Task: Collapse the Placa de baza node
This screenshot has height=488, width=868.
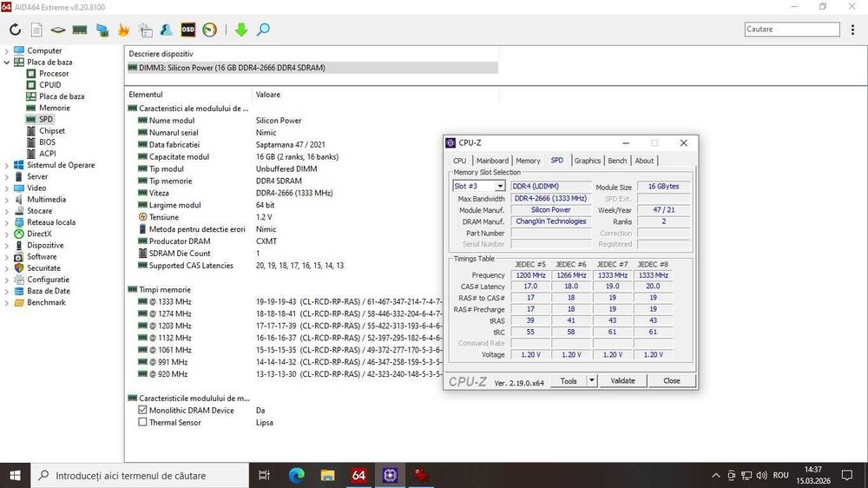Action: (7, 62)
